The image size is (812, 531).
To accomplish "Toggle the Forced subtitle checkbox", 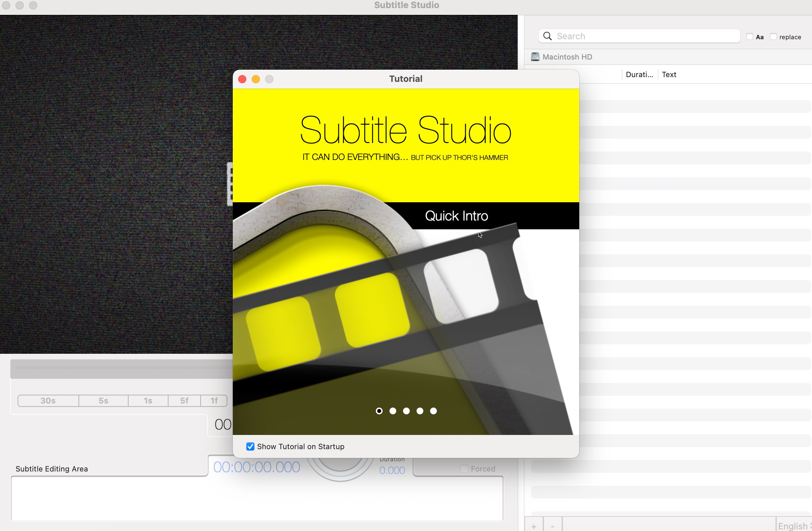I will 464,469.
